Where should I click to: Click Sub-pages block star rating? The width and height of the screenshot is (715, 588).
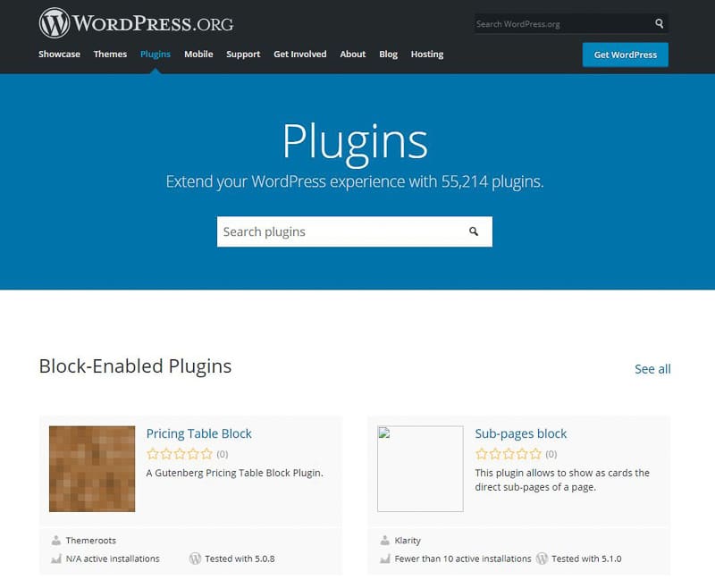509,454
